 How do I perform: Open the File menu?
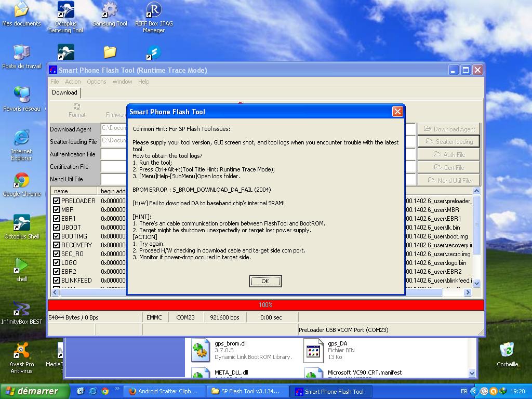click(55, 82)
